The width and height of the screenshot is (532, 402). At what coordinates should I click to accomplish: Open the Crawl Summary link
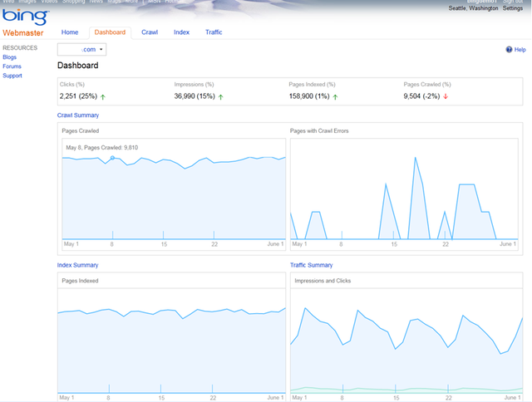tap(78, 115)
